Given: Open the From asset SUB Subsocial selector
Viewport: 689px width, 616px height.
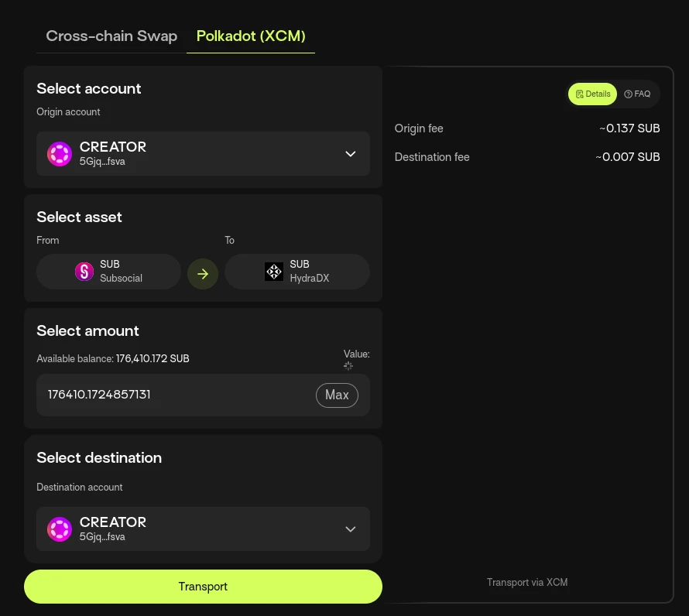Looking at the screenshot, I should [x=108, y=272].
